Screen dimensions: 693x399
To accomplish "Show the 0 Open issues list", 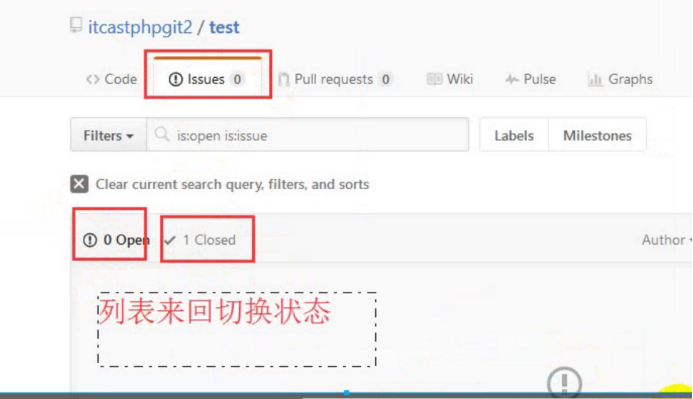I will click(117, 240).
